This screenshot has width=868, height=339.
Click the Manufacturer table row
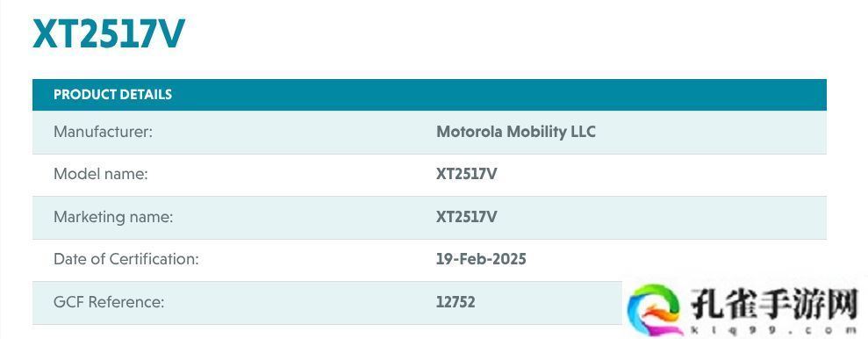(429, 132)
